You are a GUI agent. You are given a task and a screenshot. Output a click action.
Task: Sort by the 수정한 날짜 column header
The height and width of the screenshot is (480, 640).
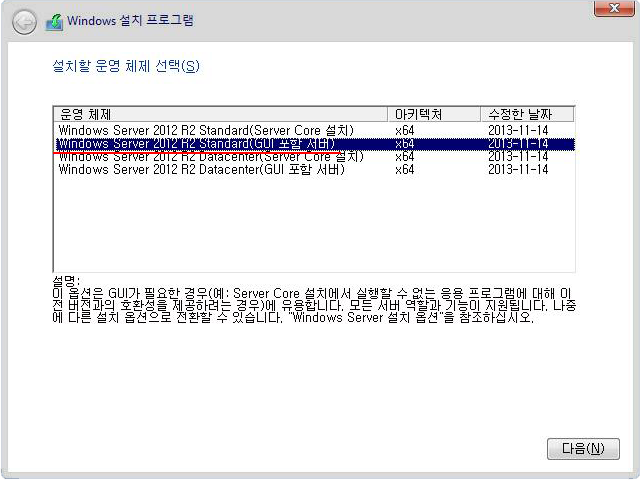(x=527, y=114)
